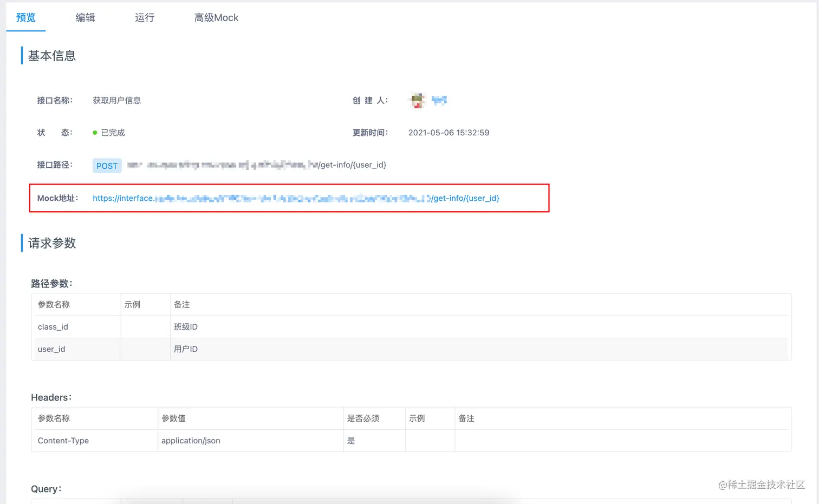819x504 pixels.
Task: Click the blurred creator name
Action: [439, 100]
